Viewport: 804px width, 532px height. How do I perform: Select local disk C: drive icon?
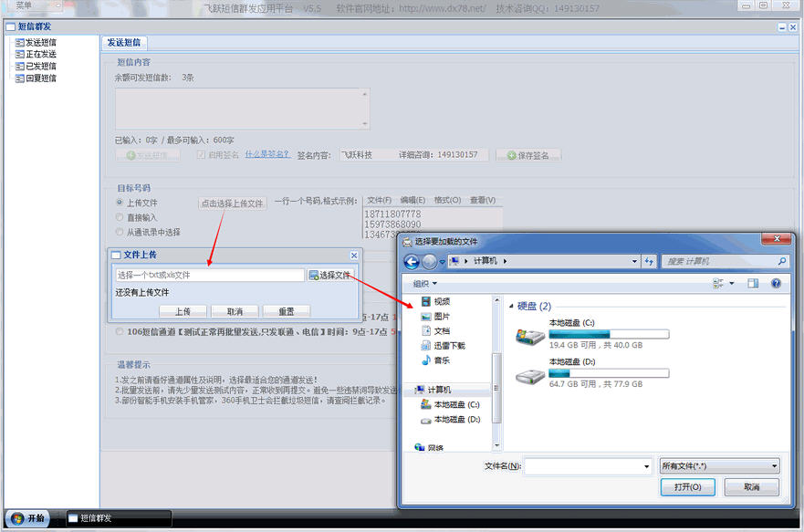click(530, 336)
